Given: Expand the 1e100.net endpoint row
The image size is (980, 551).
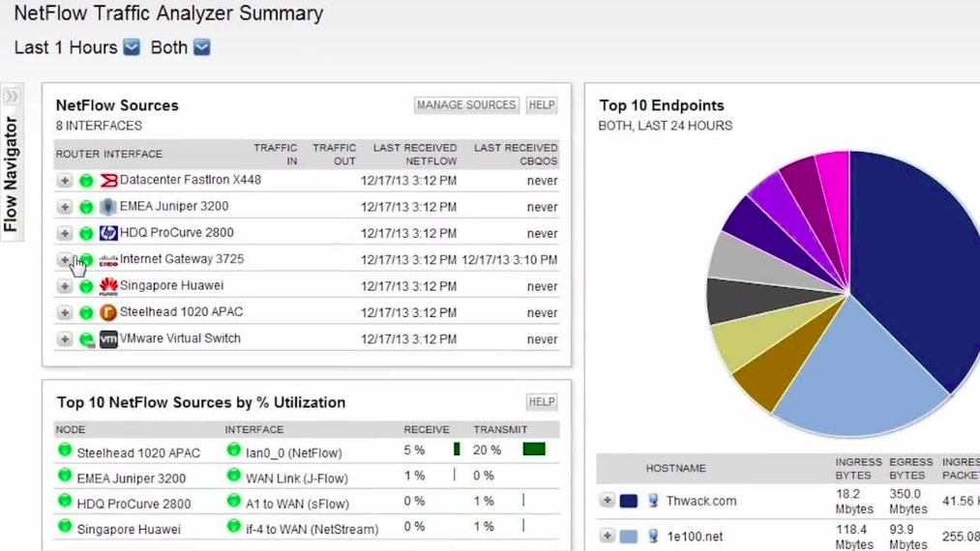Looking at the screenshot, I should pyautogui.click(x=607, y=536).
